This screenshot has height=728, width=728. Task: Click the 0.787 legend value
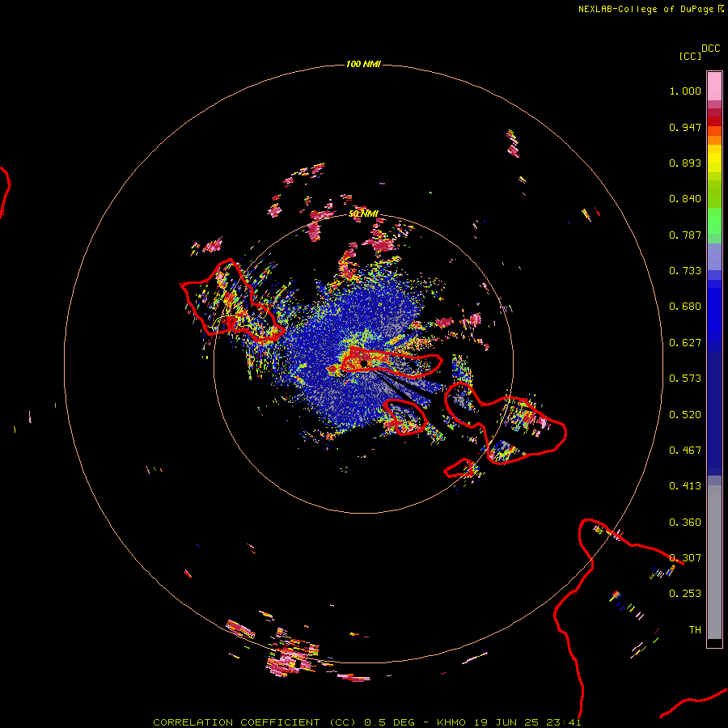(685, 235)
